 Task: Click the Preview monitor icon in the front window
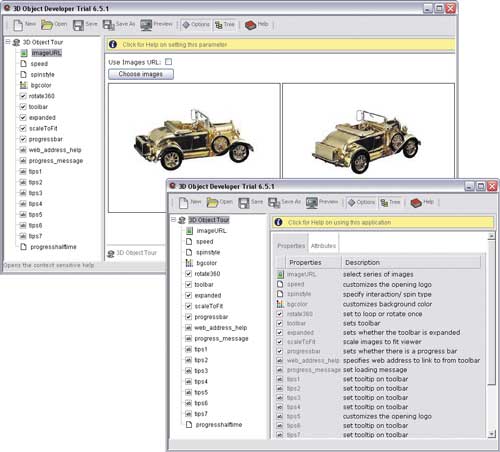[312, 203]
